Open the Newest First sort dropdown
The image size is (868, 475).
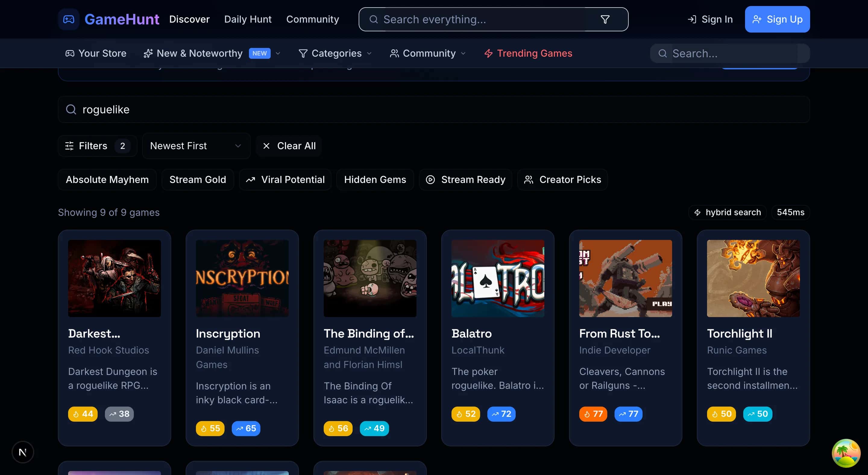pyautogui.click(x=196, y=146)
